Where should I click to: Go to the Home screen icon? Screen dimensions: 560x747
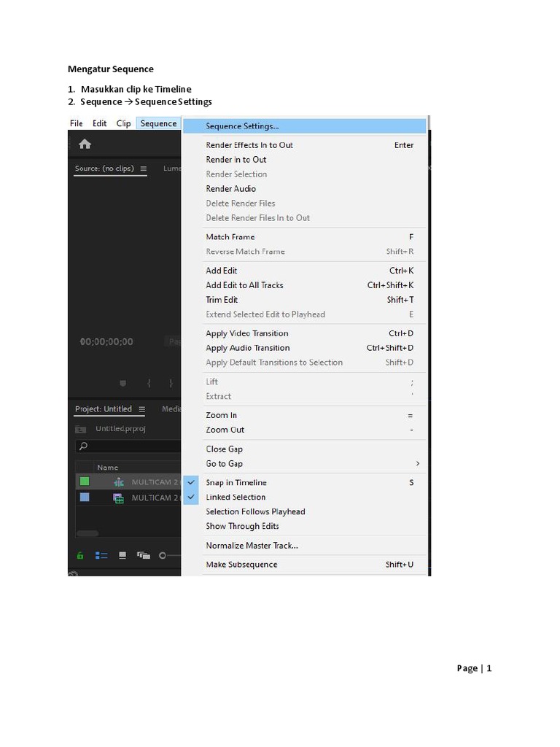(x=85, y=144)
